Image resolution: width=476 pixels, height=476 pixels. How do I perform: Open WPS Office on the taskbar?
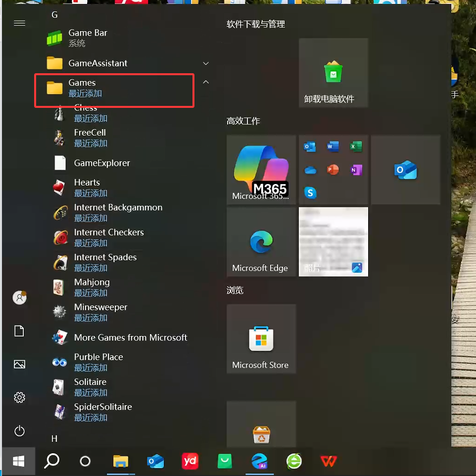tap(329, 462)
